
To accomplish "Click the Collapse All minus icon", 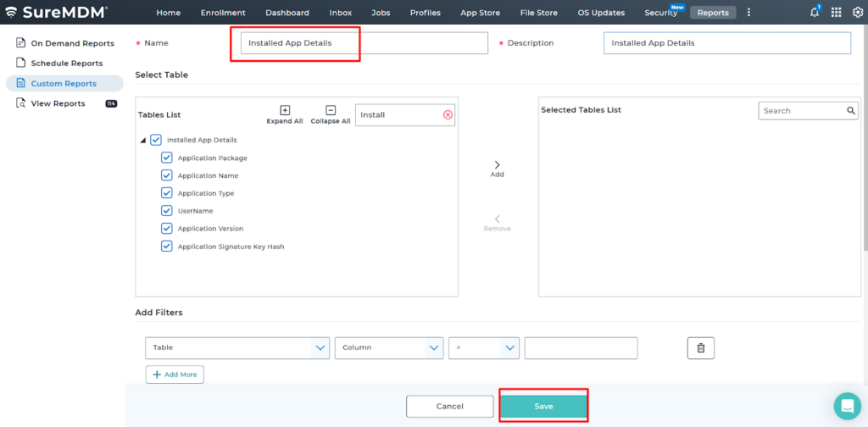I will click(331, 110).
